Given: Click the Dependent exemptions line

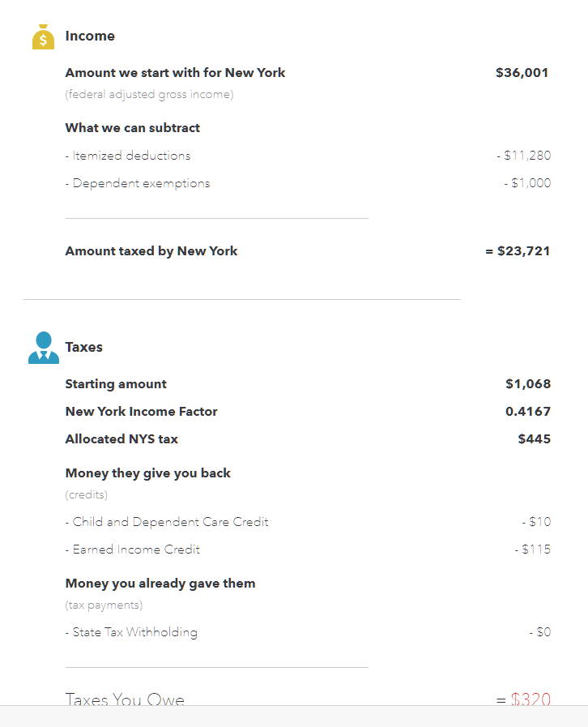Looking at the screenshot, I should click(138, 183).
